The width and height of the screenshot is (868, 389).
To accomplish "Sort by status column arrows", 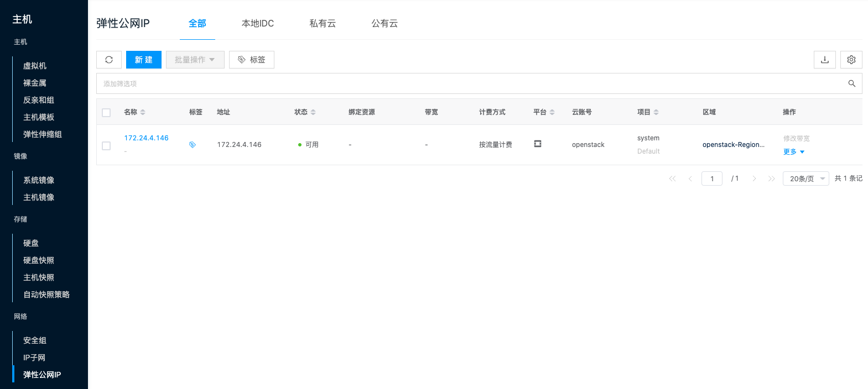I will click(x=313, y=112).
